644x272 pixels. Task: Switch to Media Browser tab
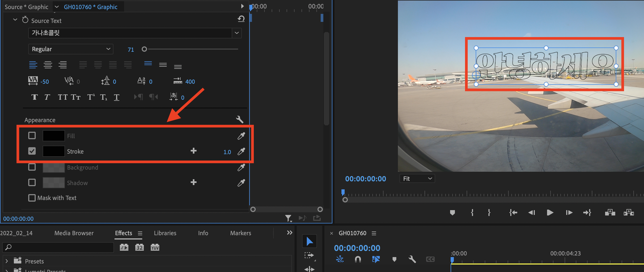pos(74,233)
